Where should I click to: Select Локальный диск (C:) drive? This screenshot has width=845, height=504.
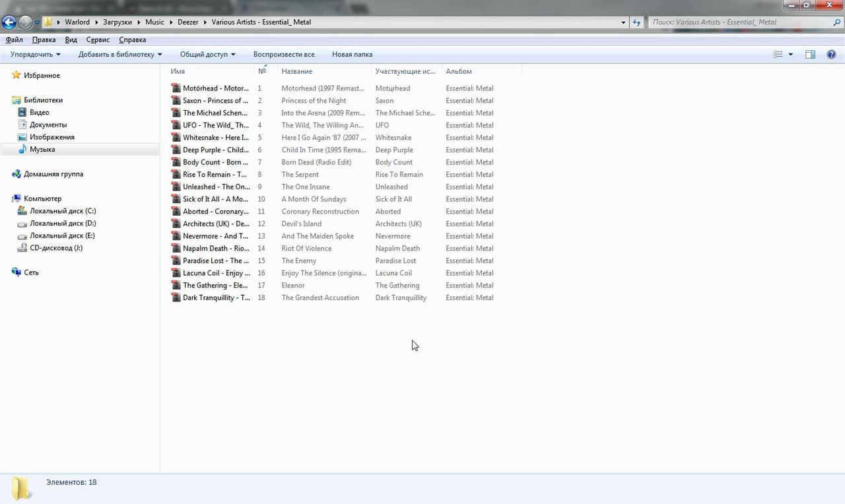57,211
